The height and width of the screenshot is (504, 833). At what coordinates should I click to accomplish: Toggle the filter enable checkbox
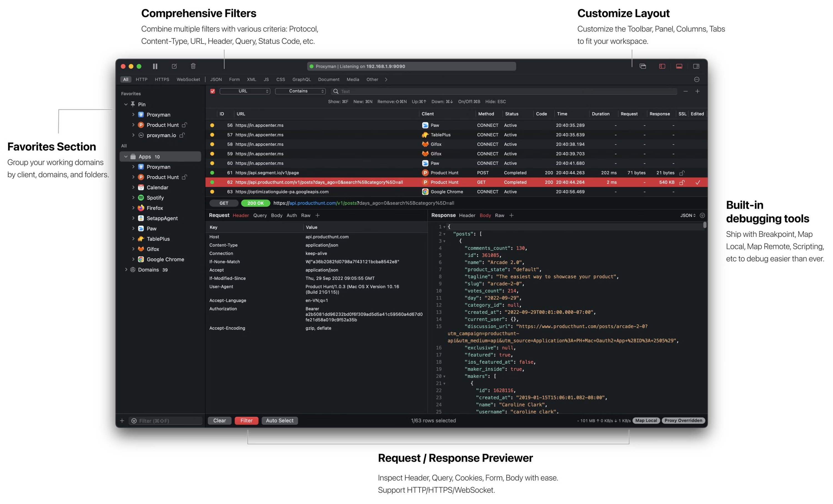(x=212, y=91)
